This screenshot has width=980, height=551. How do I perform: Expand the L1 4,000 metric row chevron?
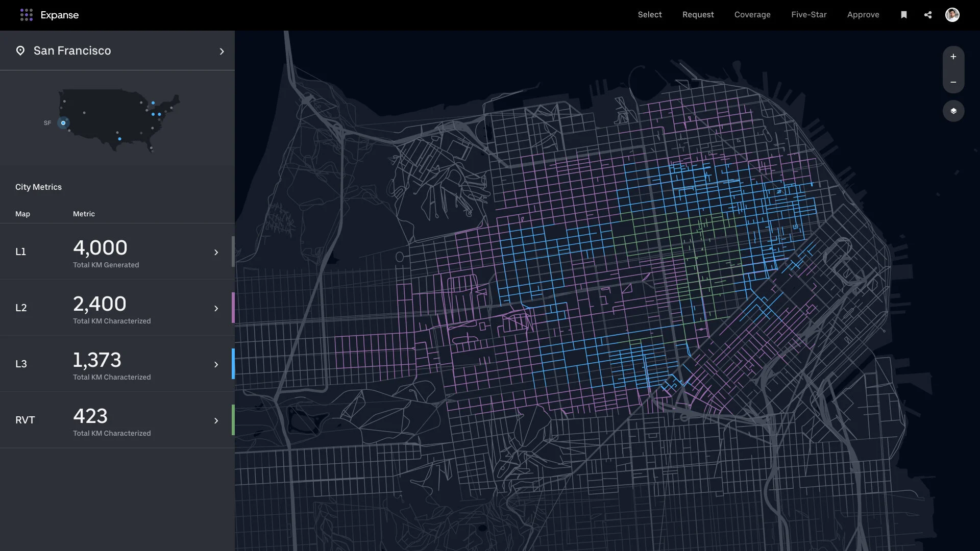click(216, 253)
